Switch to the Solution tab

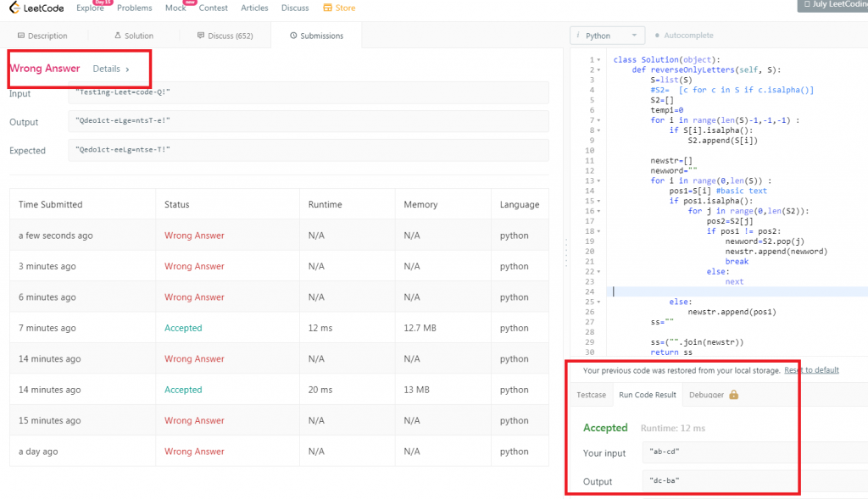pos(134,36)
